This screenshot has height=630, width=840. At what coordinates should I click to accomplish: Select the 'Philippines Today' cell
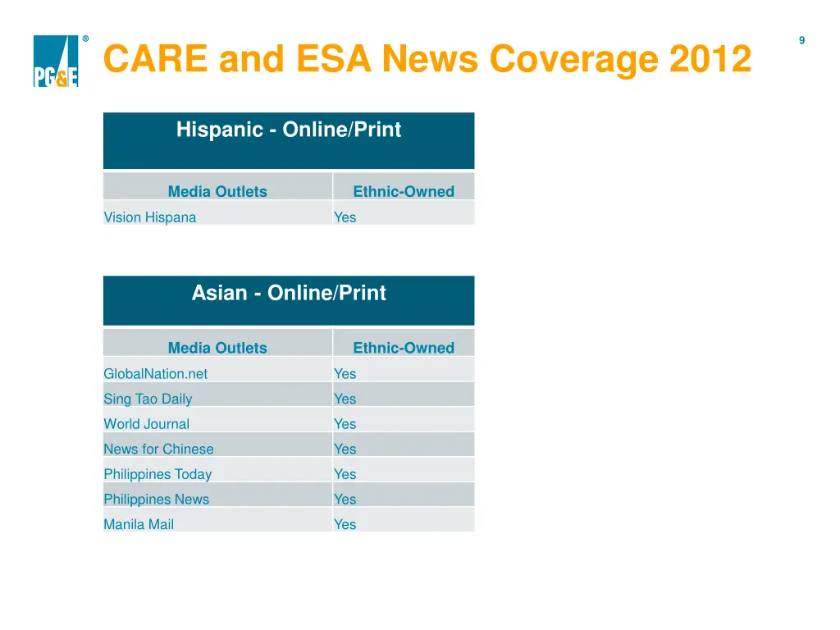click(x=217, y=470)
